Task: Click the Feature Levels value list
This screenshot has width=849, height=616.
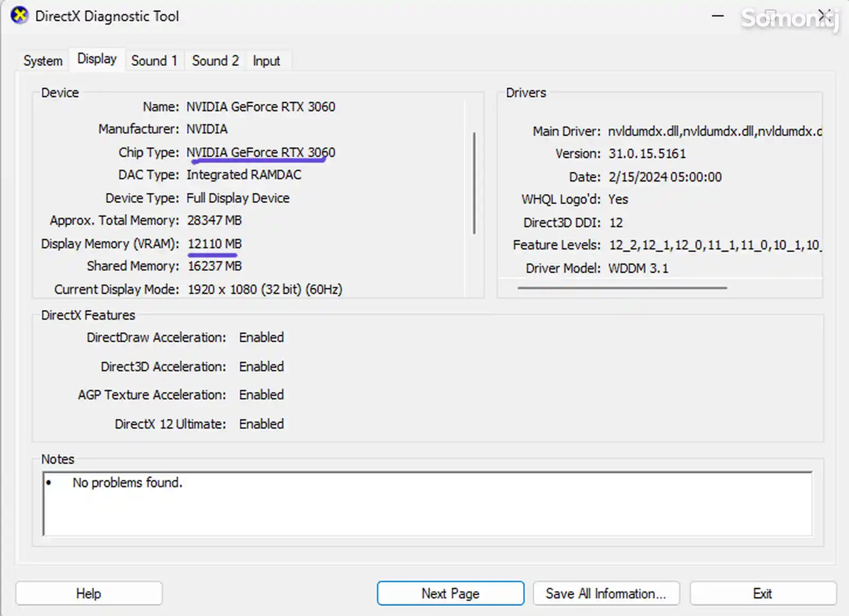Action: pyautogui.click(x=715, y=245)
